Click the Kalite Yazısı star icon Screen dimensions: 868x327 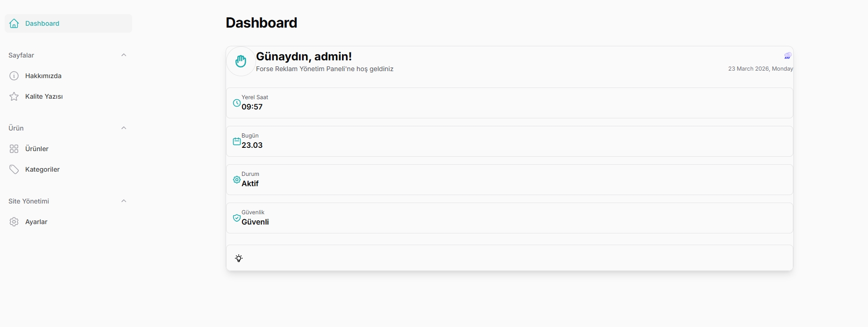click(14, 96)
